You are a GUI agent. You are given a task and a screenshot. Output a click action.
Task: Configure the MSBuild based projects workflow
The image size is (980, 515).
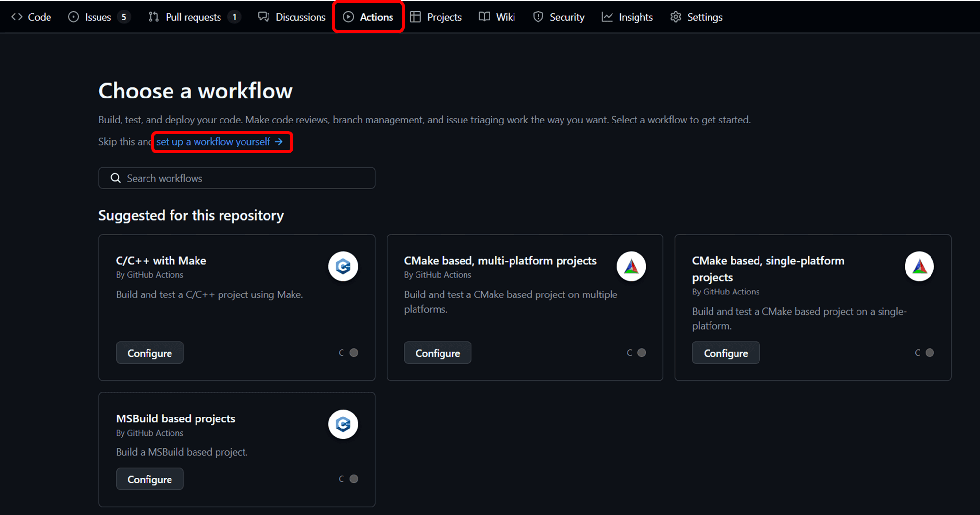click(149, 479)
